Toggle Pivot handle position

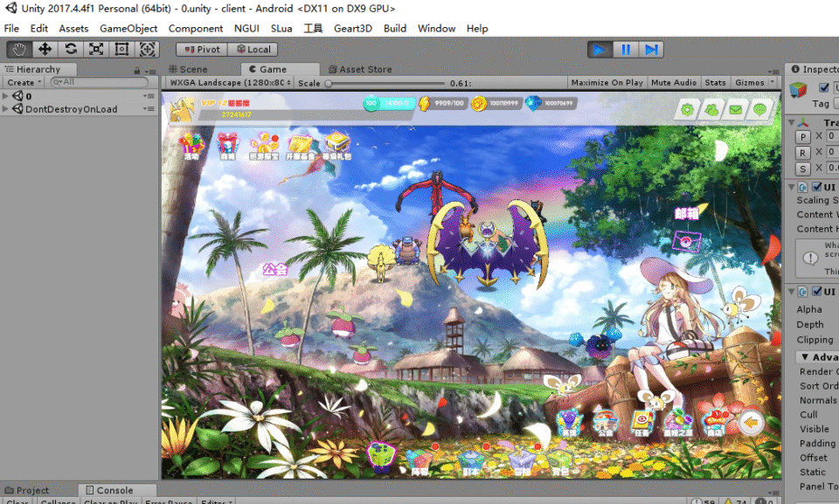[202, 49]
